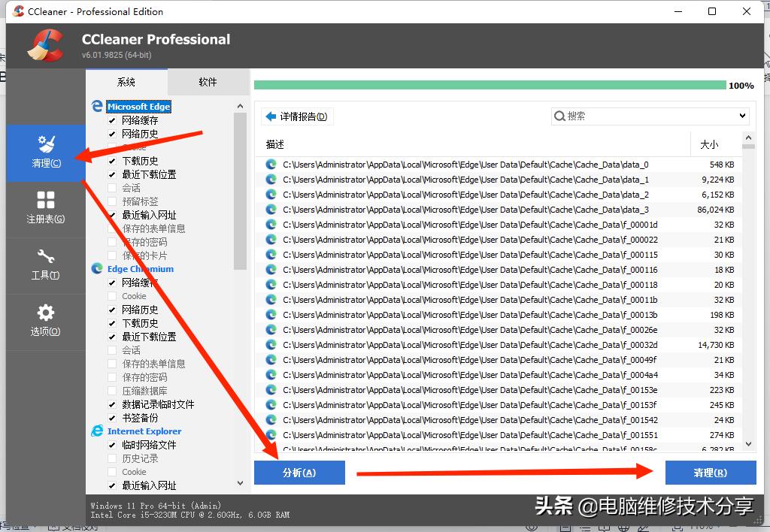Viewport: 770px width, 532px height.
Task: Enable the Cookie checkbox under Edge Chromium
Action: point(111,296)
